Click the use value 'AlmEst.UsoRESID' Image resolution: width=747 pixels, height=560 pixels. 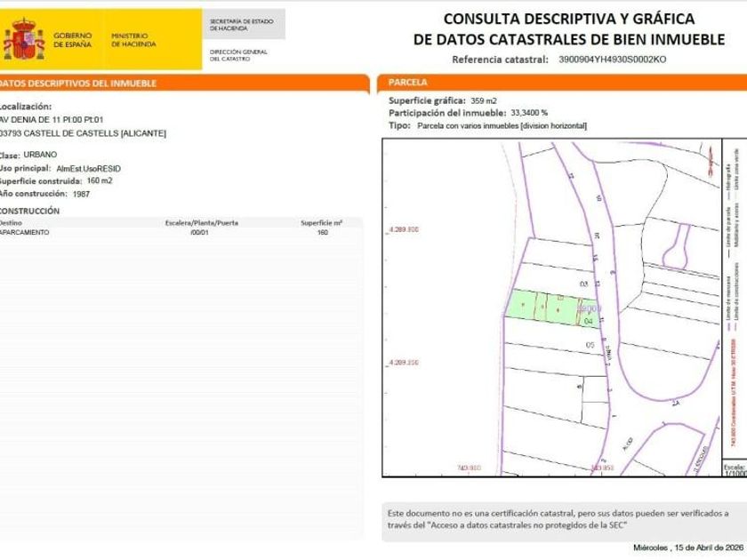pos(89,169)
